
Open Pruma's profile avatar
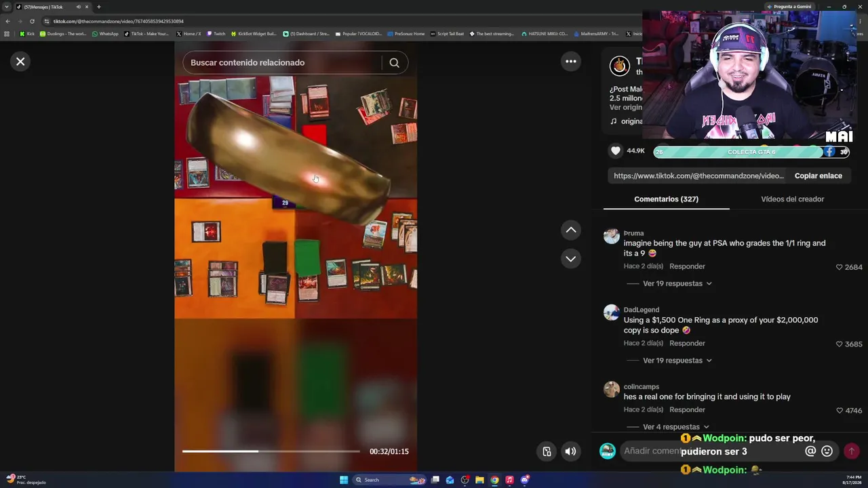coord(612,237)
